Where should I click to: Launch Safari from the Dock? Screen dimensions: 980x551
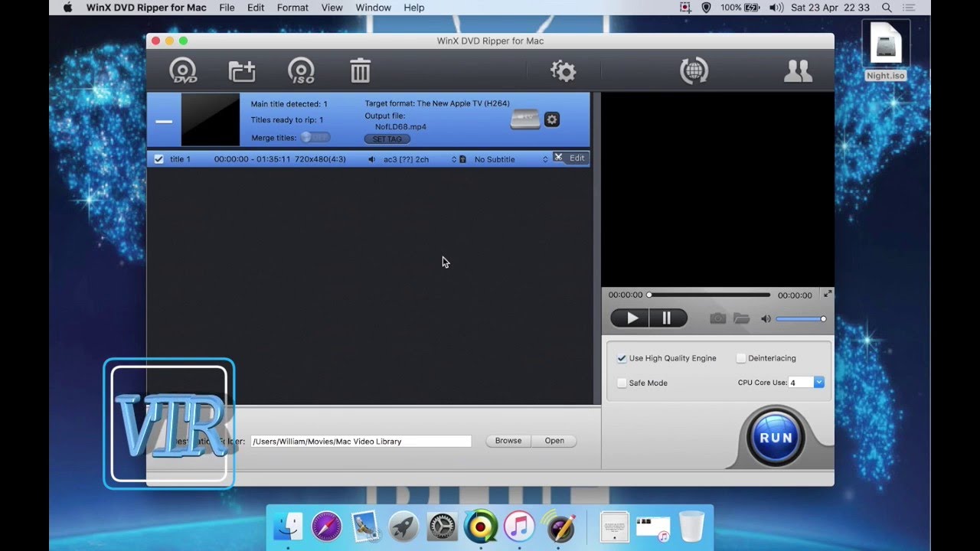[326, 527]
